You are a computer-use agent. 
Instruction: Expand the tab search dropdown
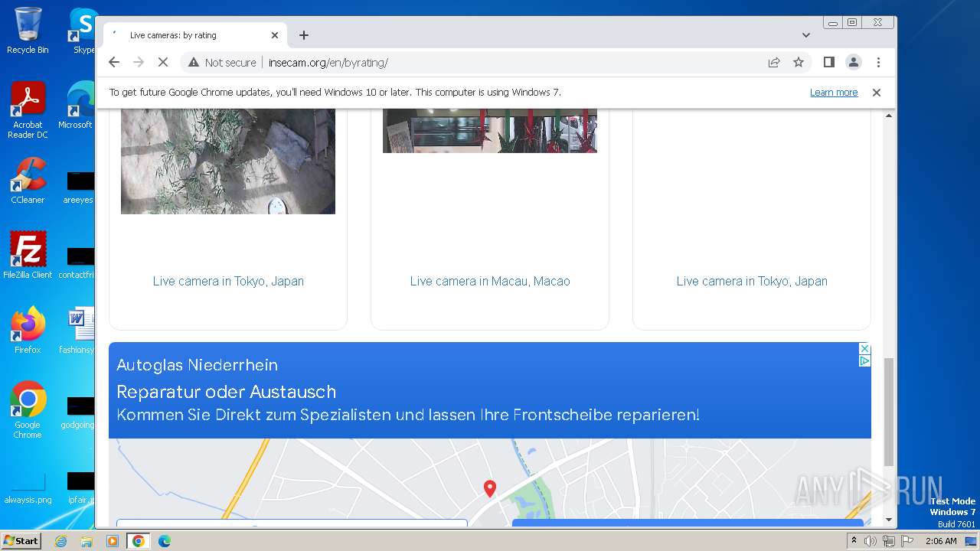(x=806, y=35)
